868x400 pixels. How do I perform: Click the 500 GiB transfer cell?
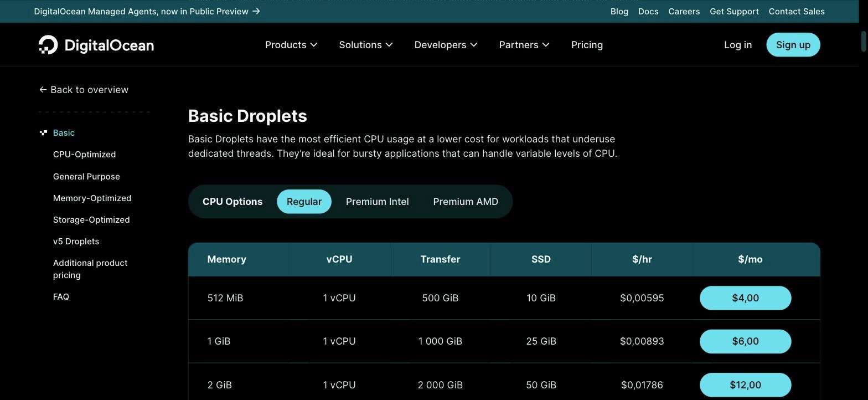click(440, 298)
